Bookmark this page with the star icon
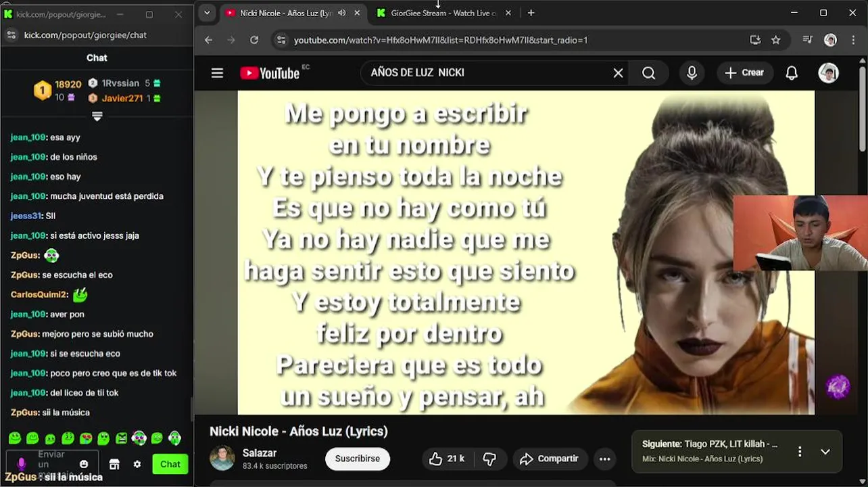 tap(776, 40)
